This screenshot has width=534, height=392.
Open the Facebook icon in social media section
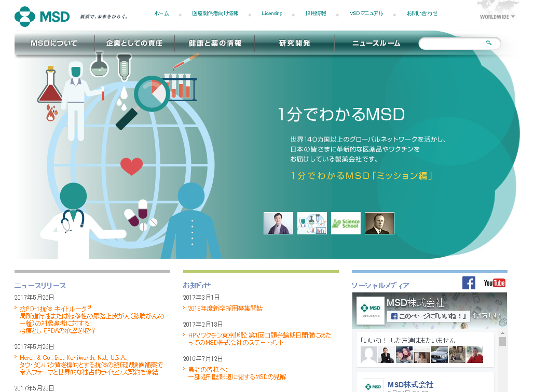(469, 283)
